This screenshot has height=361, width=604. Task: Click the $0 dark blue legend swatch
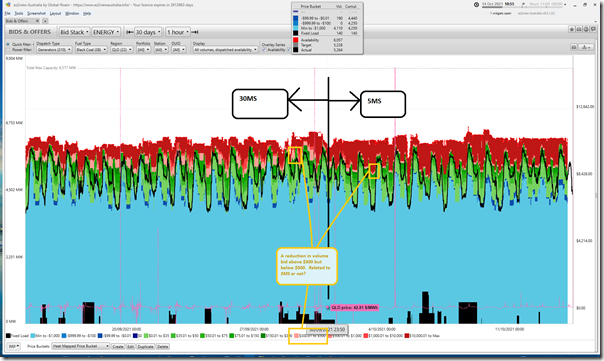click(135, 336)
